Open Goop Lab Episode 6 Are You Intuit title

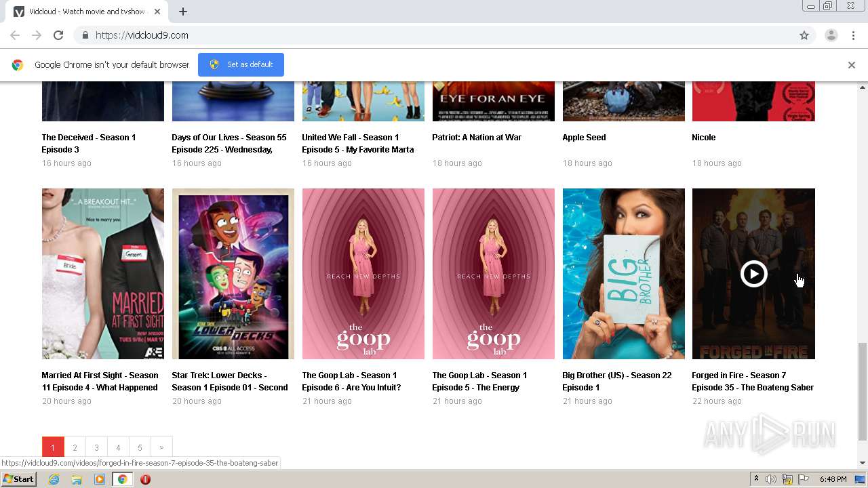pos(351,382)
